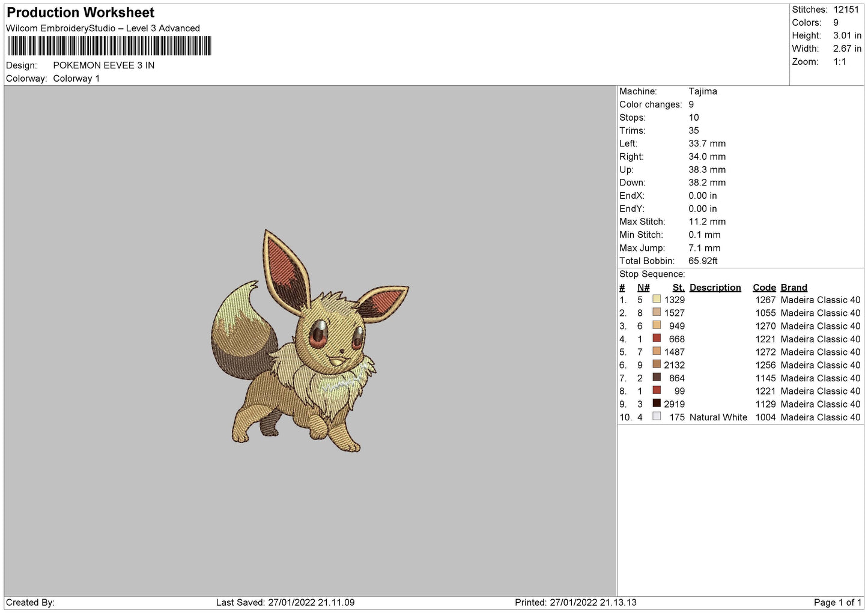
Task: Click the 'Created By:' footer label
Action: coord(30,602)
